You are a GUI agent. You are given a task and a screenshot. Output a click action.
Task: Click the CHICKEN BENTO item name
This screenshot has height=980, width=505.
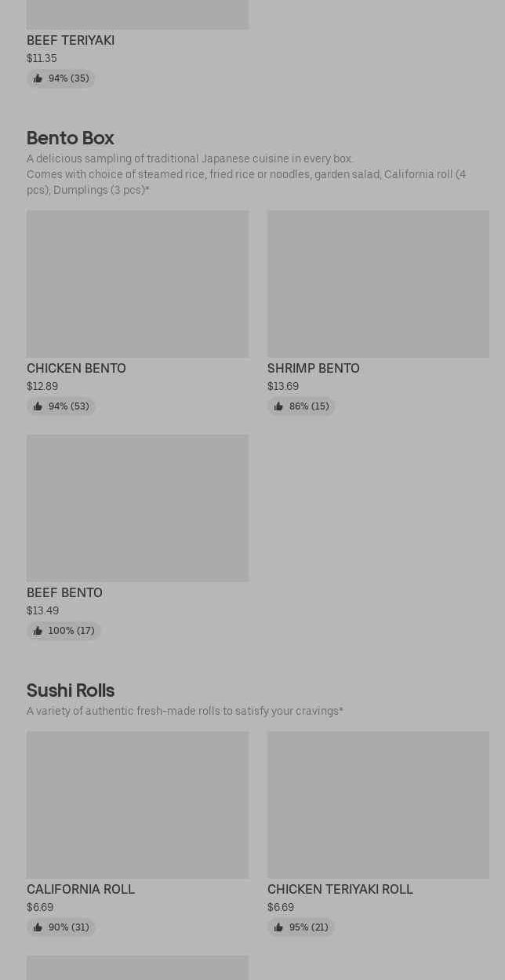point(76,368)
